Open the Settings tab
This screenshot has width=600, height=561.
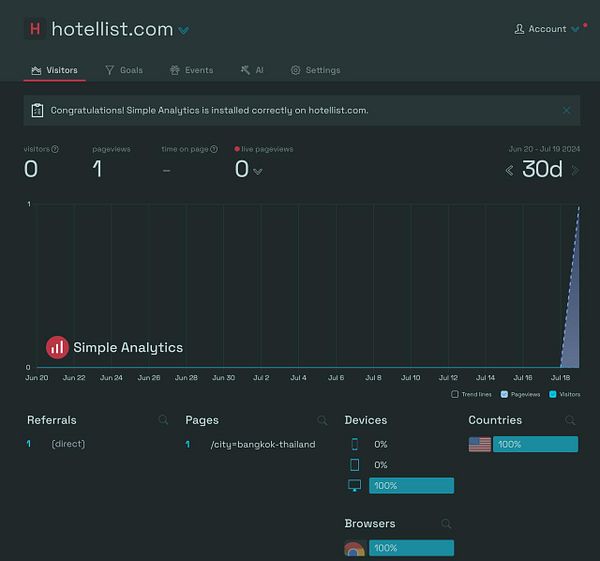coord(315,70)
